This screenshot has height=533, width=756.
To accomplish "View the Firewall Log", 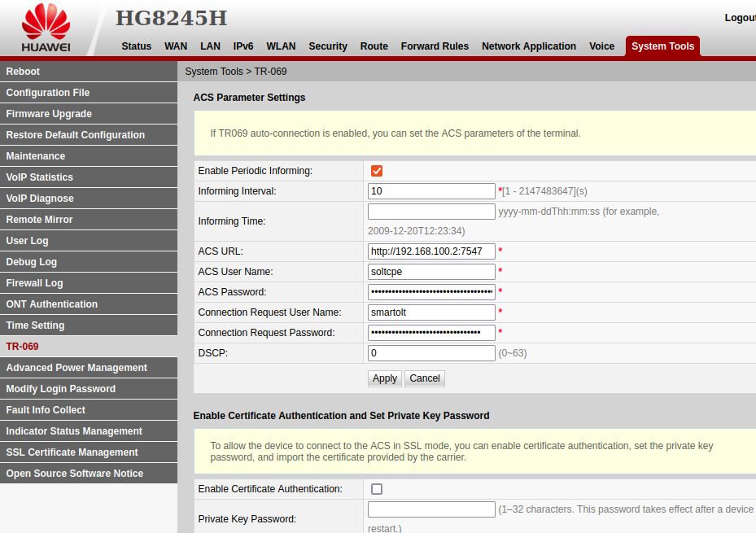I will pyautogui.click(x=89, y=283).
